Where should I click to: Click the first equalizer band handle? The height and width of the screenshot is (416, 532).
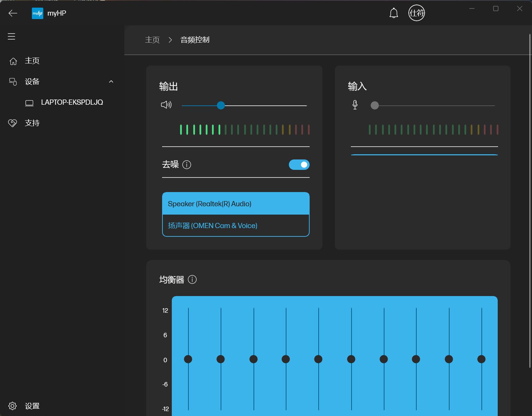click(188, 359)
